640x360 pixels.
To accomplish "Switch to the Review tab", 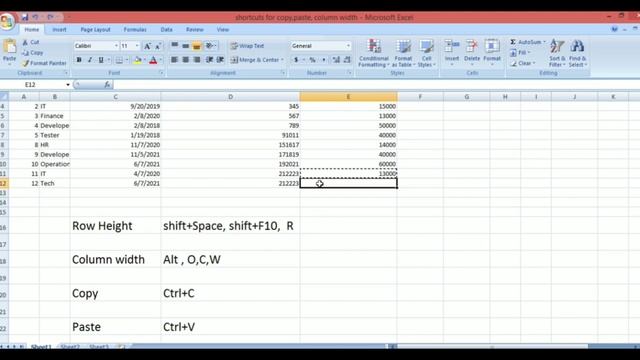I will tap(194, 30).
